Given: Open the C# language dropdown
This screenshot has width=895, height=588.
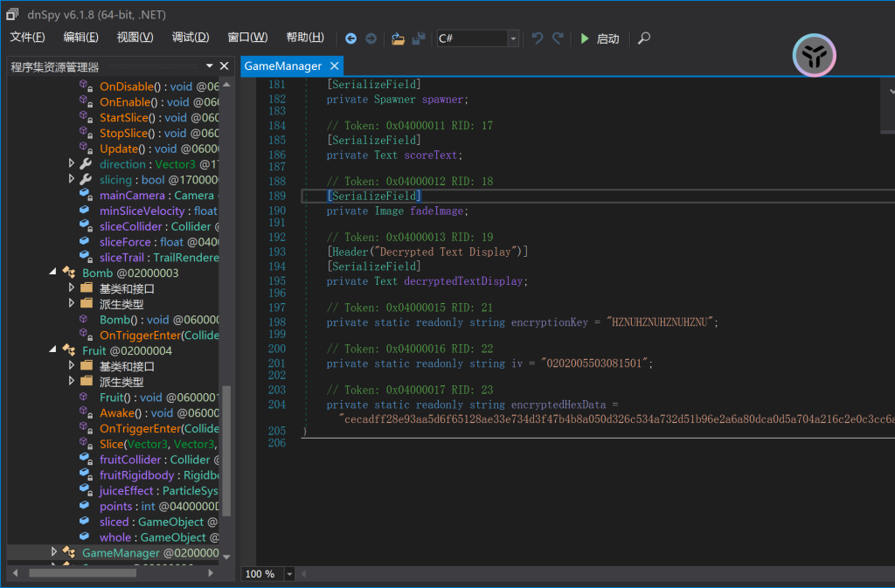Looking at the screenshot, I should [x=513, y=38].
